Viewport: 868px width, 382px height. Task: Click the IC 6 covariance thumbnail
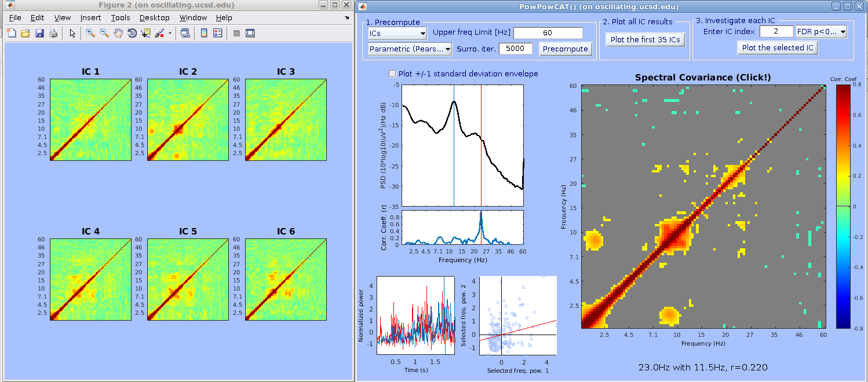pos(286,280)
